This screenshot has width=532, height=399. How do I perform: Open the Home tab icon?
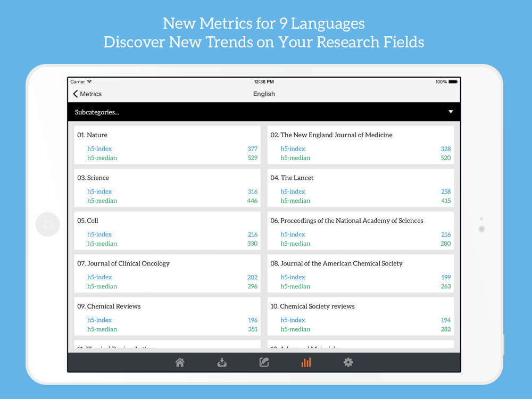[x=180, y=362]
